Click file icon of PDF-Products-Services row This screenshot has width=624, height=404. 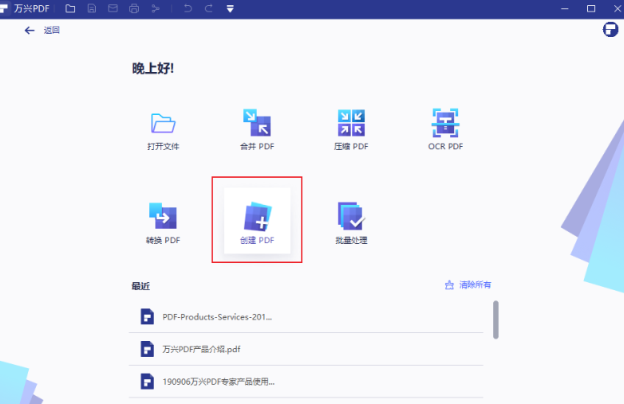click(147, 317)
